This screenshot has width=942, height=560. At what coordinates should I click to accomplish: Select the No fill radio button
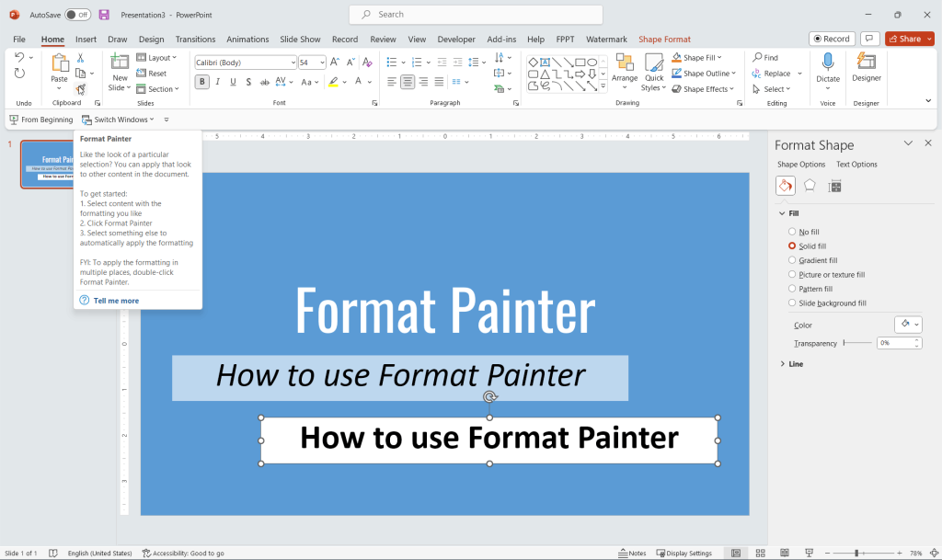(792, 233)
